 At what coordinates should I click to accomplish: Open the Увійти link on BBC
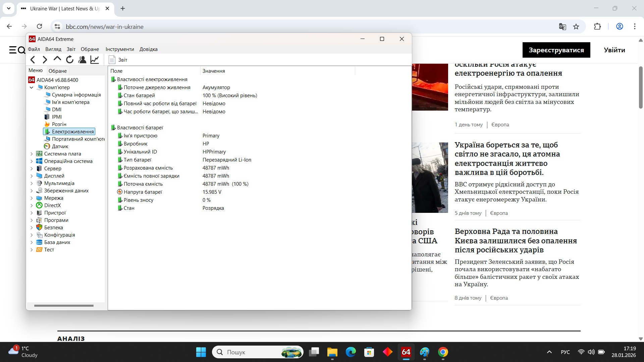point(614,50)
